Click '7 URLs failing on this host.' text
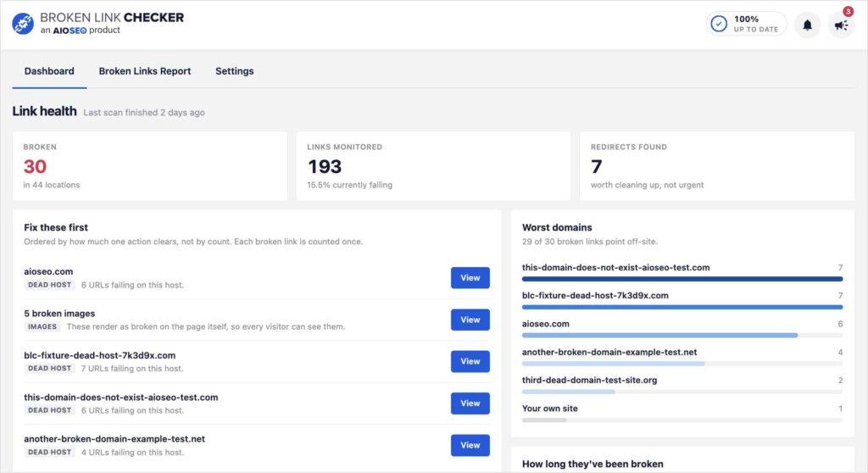Image resolution: width=868 pixels, height=473 pixels. pyautogui.click(x=132, y=369)
